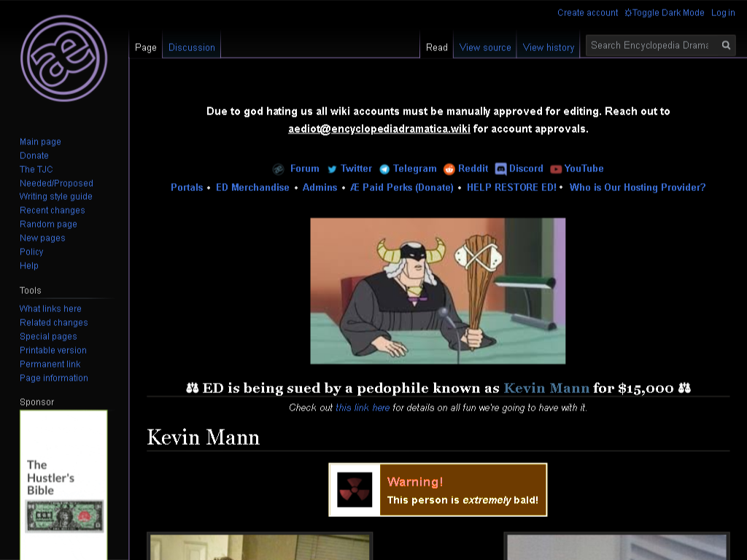This screenshot has width=747, height=560.
Task: Open Needed/Proposed in the sidebar
Action: click(x=57, y=183)
